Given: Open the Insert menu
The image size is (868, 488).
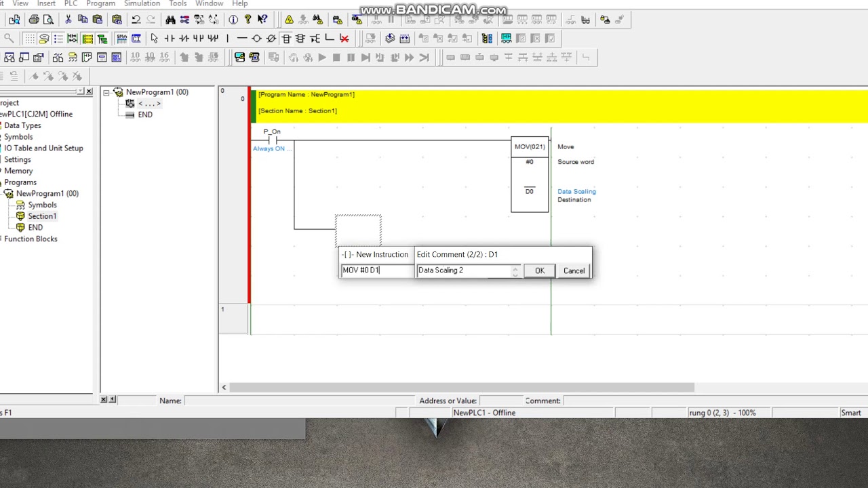Looking at the screenshot, I should point(46,3).
